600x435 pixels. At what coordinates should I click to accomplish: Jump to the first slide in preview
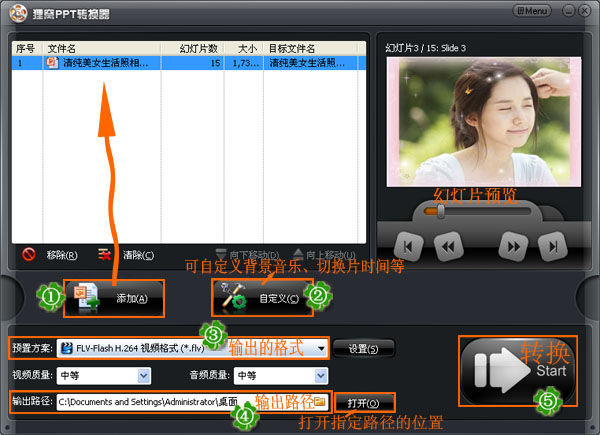pyautogui.click(x=408, y=247)
